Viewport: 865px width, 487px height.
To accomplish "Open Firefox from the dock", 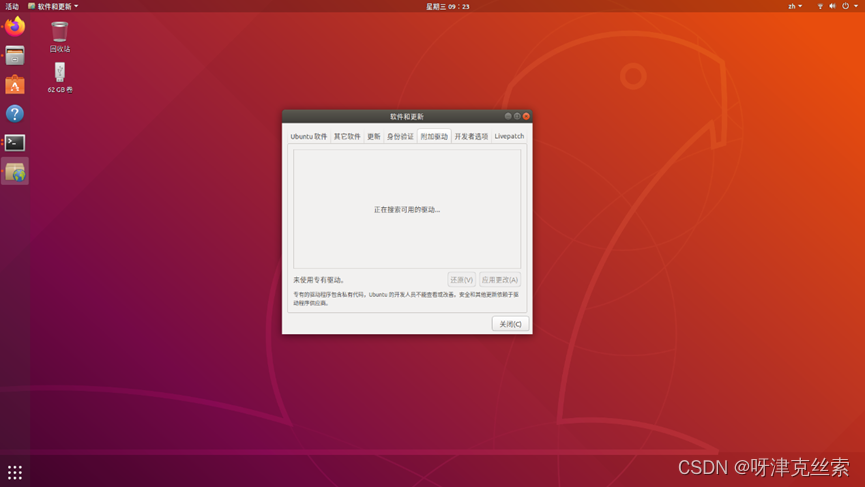I will pos(15,26).
